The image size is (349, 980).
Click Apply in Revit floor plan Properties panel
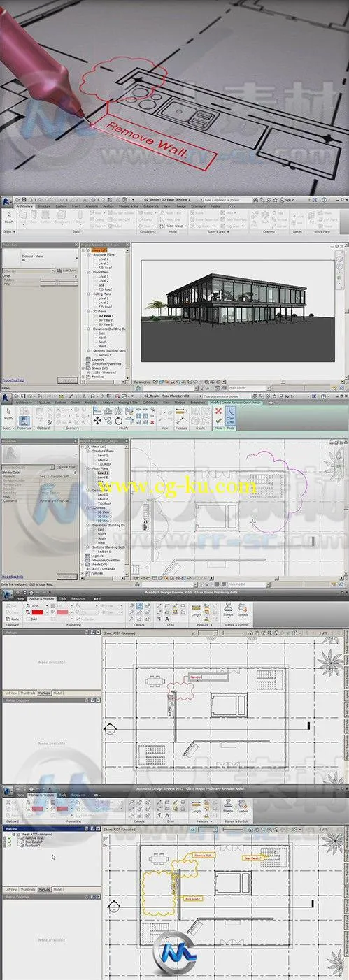tap(68, 576)
